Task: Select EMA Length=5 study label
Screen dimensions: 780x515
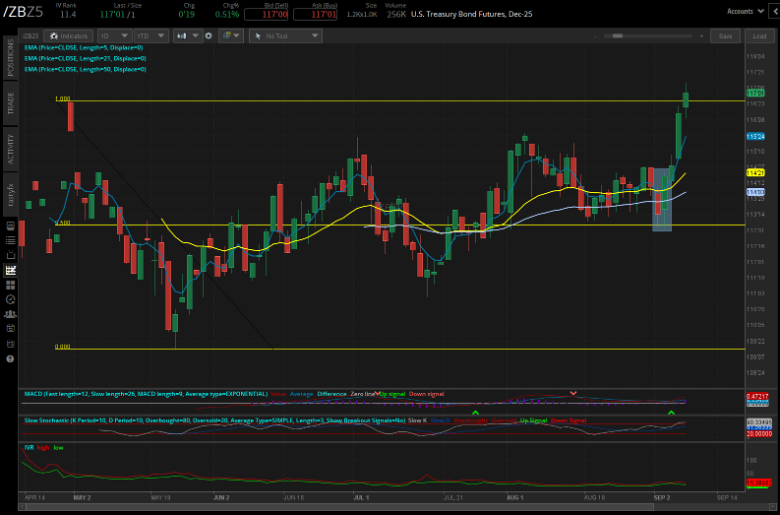Action: [x=84, y=48]
